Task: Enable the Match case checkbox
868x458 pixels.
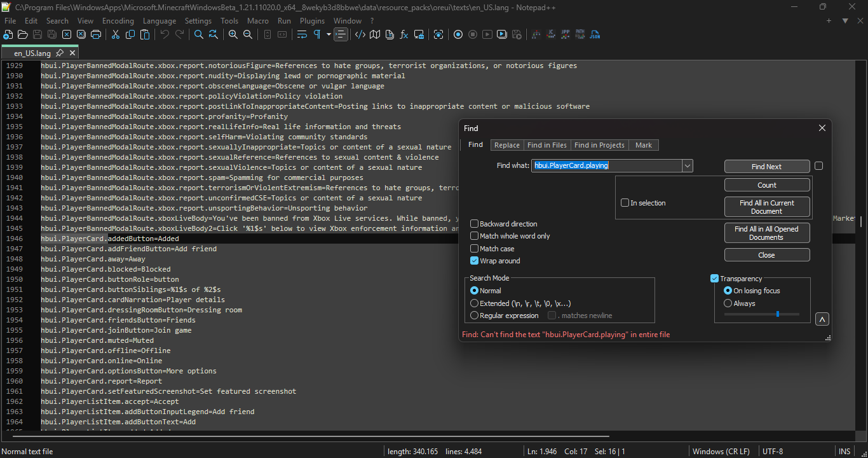Action: pos(475,249)
